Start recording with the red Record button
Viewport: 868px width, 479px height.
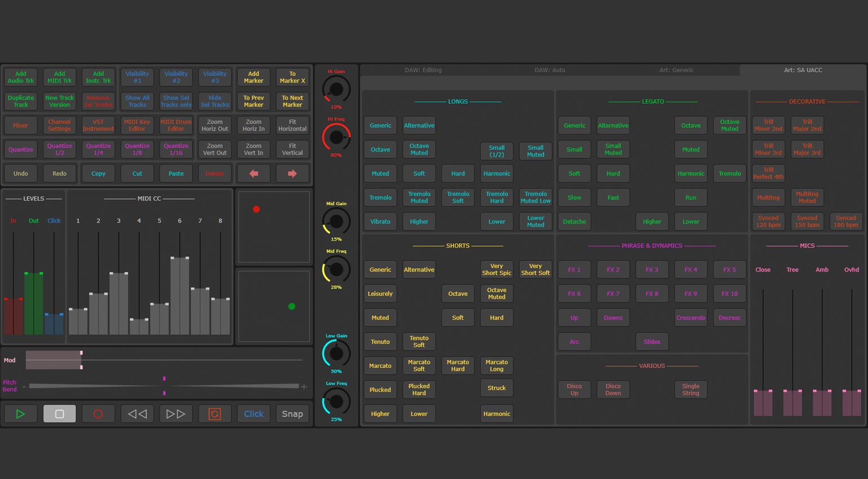point(98,414)
